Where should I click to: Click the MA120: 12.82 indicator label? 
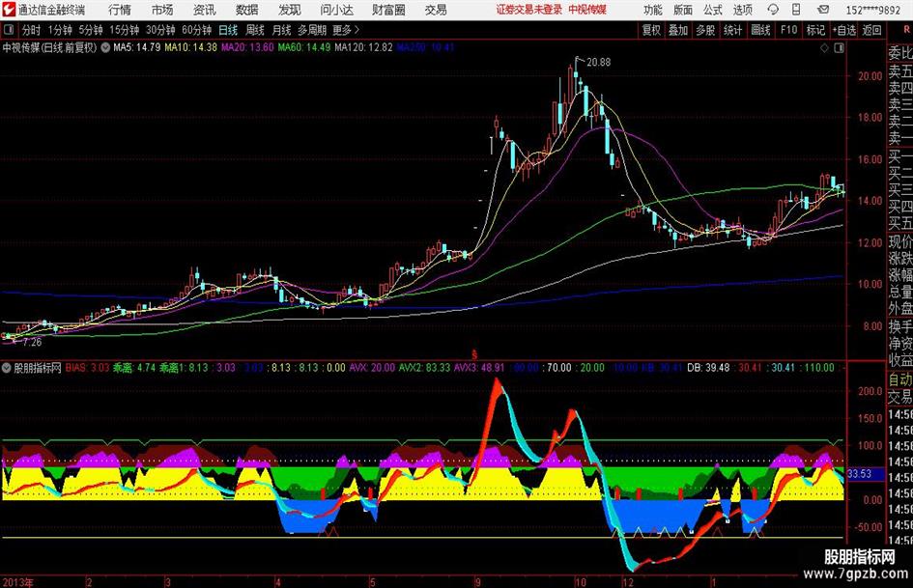click(x=364, y=47)
